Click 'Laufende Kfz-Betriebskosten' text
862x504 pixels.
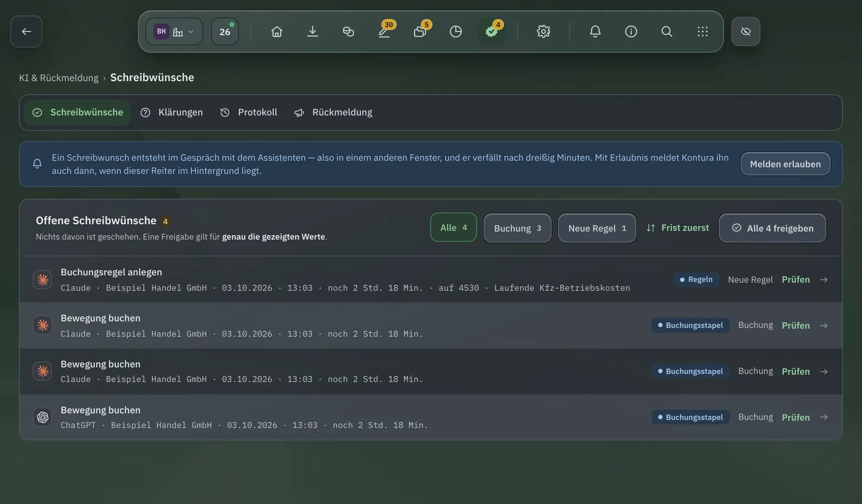(x=562, y=288)
